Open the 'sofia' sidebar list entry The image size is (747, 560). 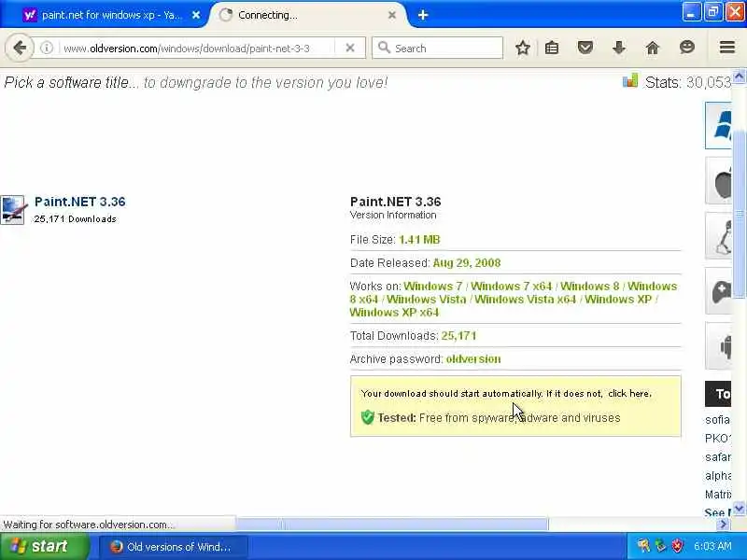(717, 419)
